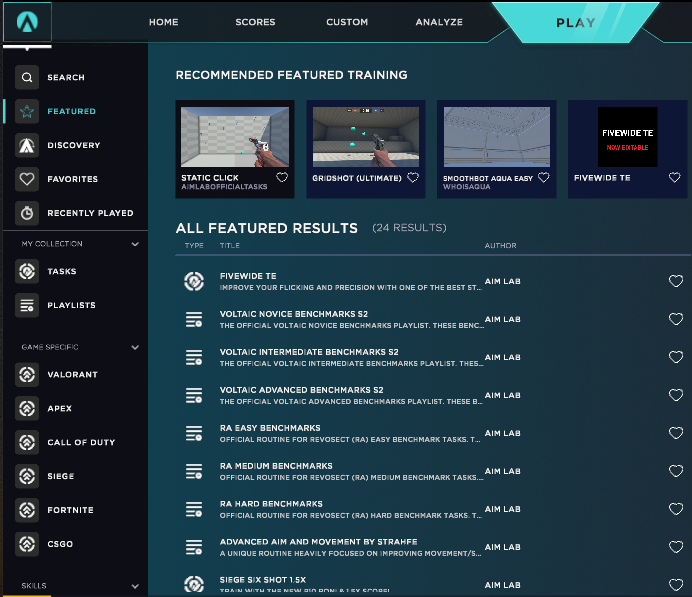Open the CSGO game icon
The width and height of the screenshot is (692, 597).
click(28, 544)
